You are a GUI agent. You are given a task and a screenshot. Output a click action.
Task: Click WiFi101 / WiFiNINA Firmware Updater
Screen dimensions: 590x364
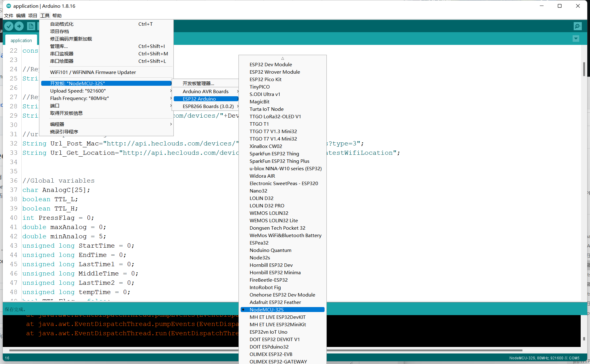pyautogui.click(x=93, y=72)
